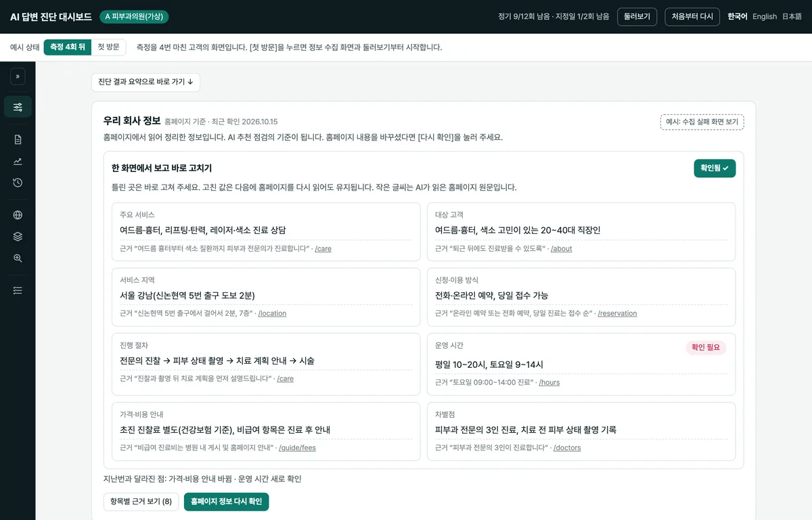Open the stacked layers icon in sidebar
This screenshot has height=520, width=812.
coord(18,237)
